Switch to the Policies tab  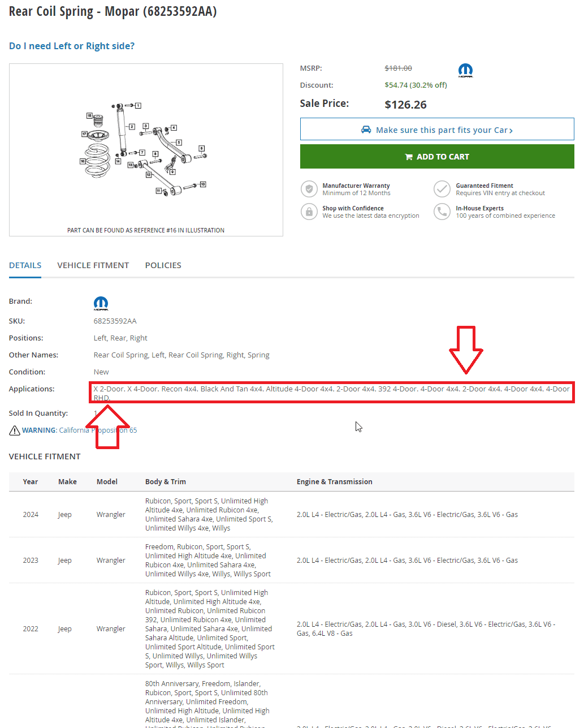pos(163,265)
